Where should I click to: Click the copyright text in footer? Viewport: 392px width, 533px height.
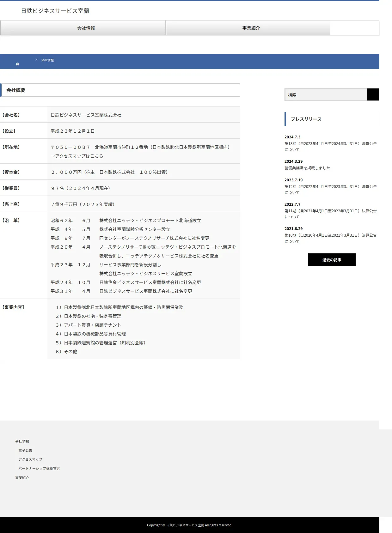[x=190, y=525]
